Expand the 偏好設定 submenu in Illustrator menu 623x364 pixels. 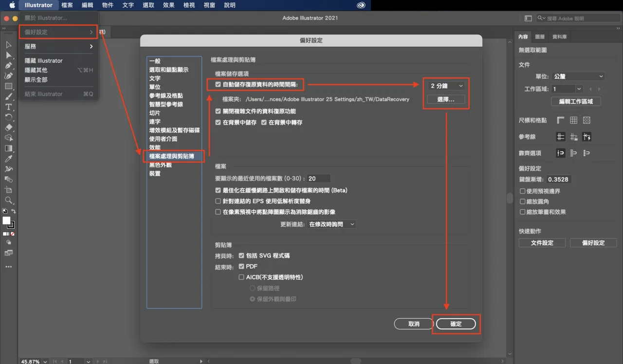point(58,32)
